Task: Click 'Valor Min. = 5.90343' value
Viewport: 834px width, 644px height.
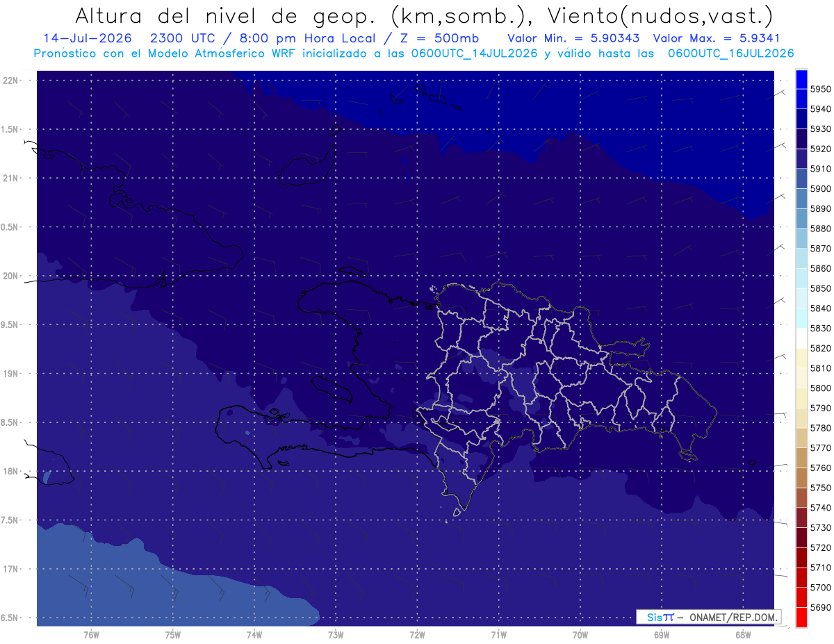Action: (573, 38)
